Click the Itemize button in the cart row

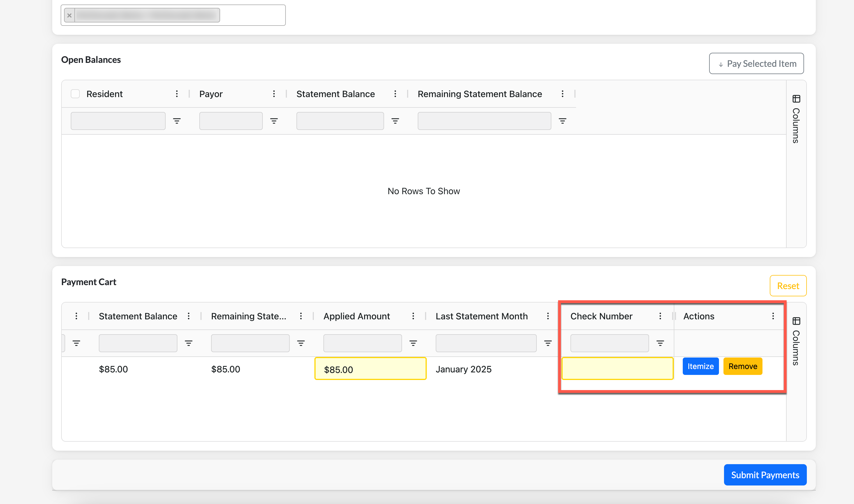tap(700, 366)
